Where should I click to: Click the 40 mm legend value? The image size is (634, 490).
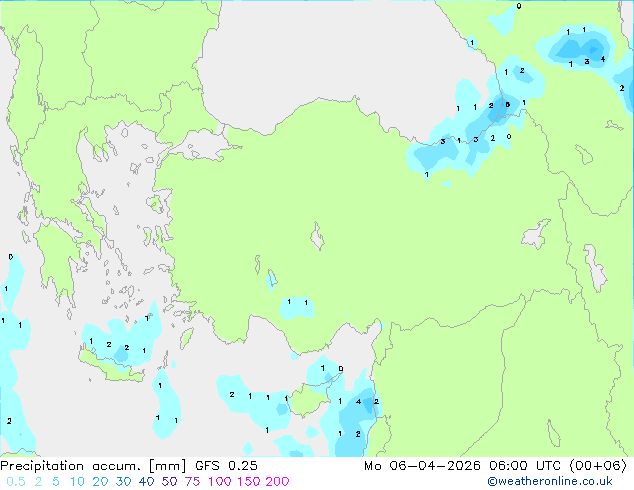(146, 482)
